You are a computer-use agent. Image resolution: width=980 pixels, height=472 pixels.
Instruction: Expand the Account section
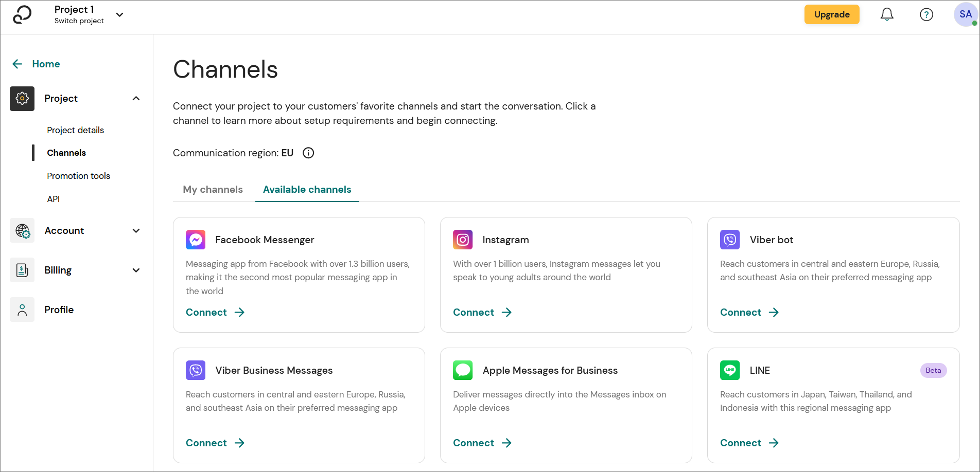tap(136, 230)
